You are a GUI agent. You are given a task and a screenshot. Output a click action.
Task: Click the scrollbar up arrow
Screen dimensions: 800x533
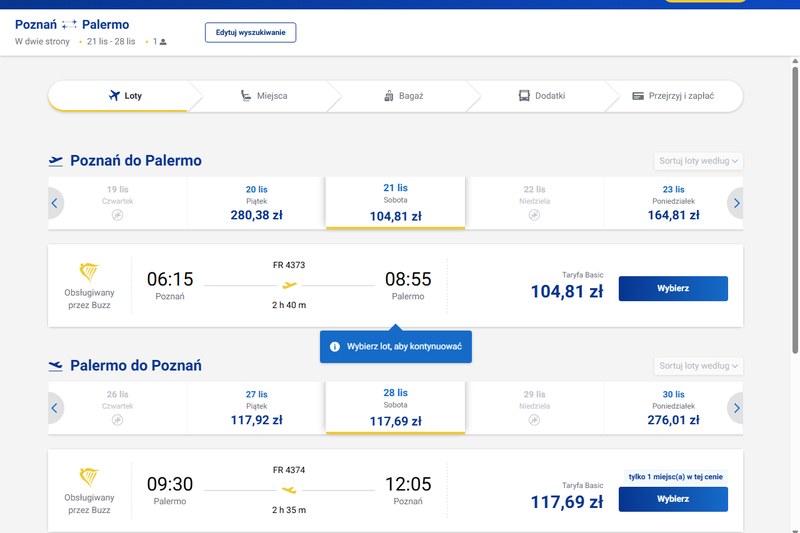pos(795,61)
